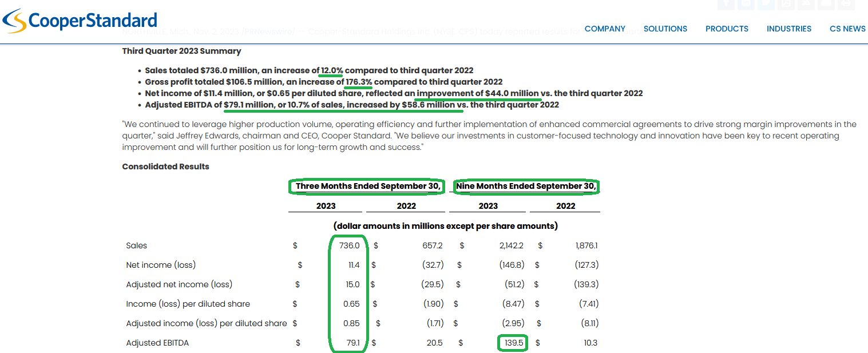Viewport: 868px width, 353px height.
Task: Click the 2,142.2 Sales table cell
Action: 511,245
